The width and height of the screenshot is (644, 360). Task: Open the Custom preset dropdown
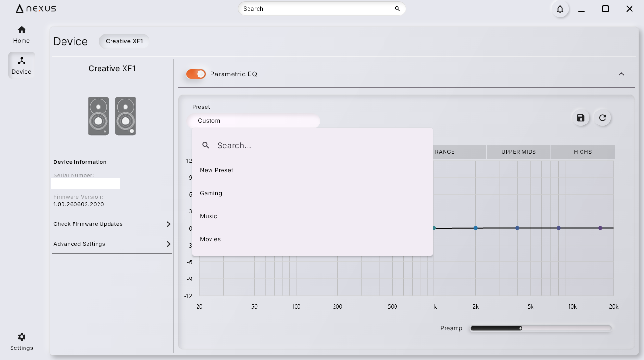click(254, 121)
